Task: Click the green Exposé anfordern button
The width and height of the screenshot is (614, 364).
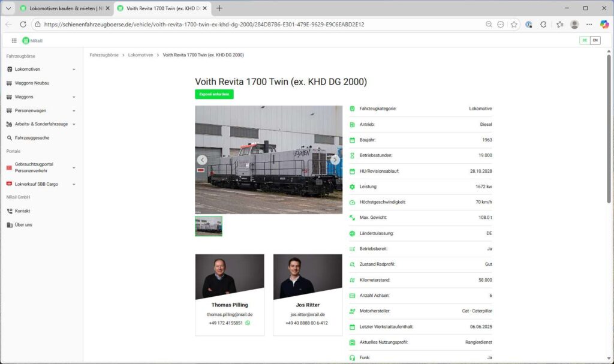Action: (x=214, y=94)
